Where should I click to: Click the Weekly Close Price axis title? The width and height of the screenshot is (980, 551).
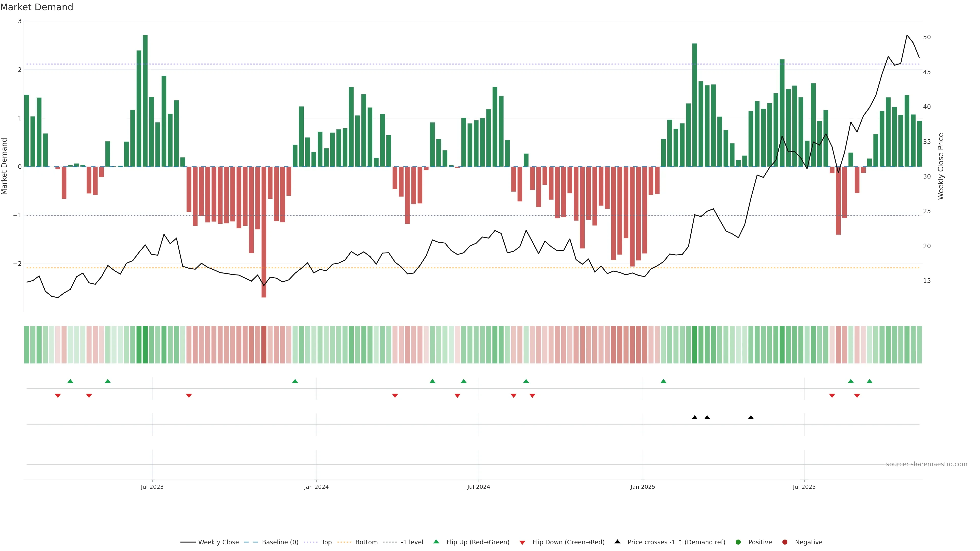[x=940, y=166]
